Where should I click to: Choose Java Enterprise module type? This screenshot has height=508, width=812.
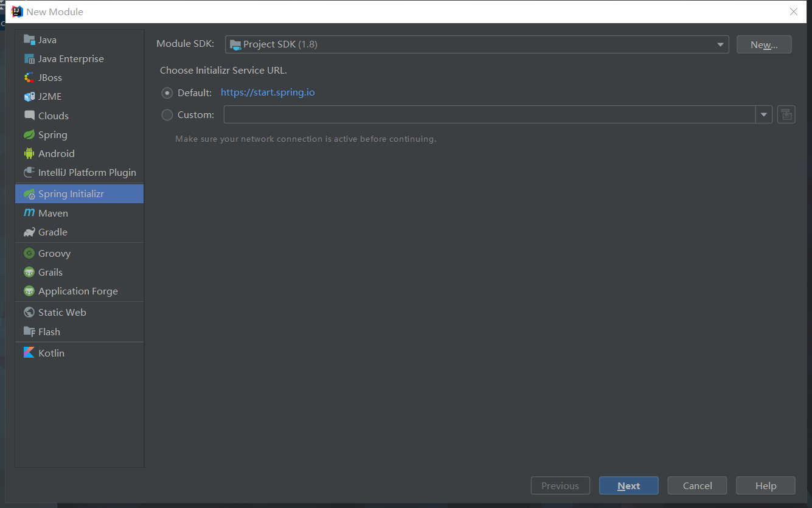80,58
